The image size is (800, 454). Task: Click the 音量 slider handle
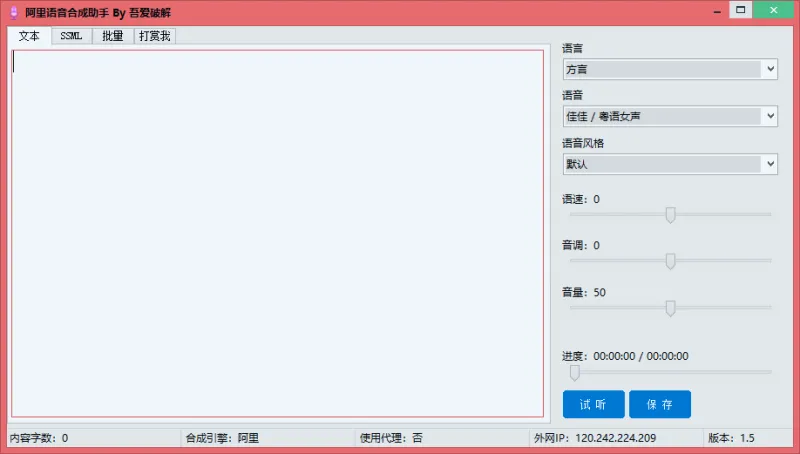coord(670,308)
